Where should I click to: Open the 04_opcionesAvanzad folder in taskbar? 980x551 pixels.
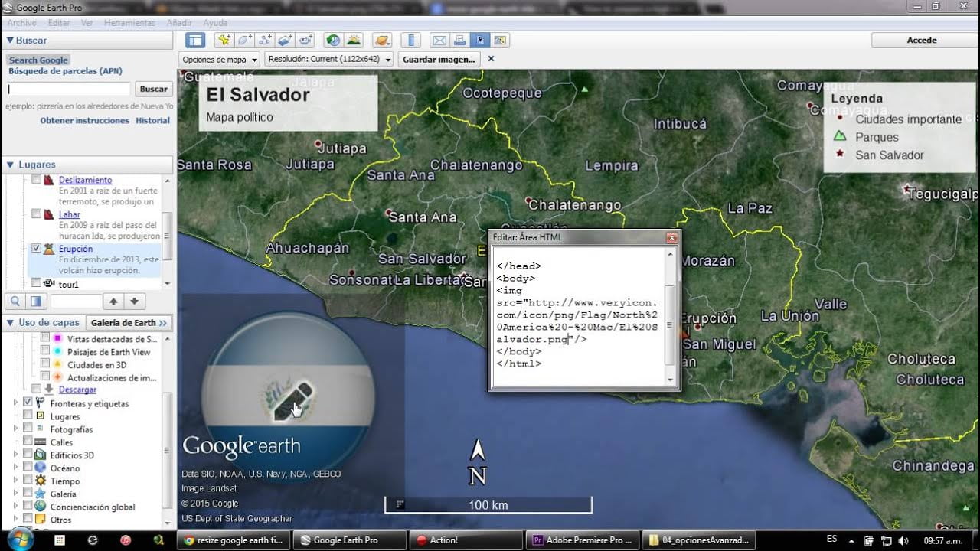(x=698, y=540)
